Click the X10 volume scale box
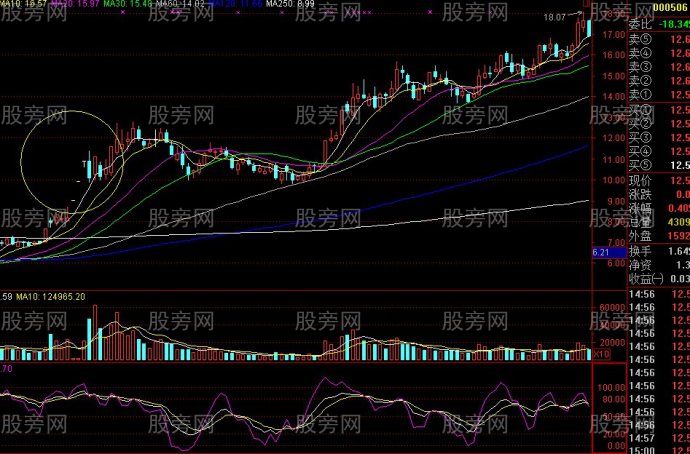Screen dimensions: 690x454 click(601, 354)
